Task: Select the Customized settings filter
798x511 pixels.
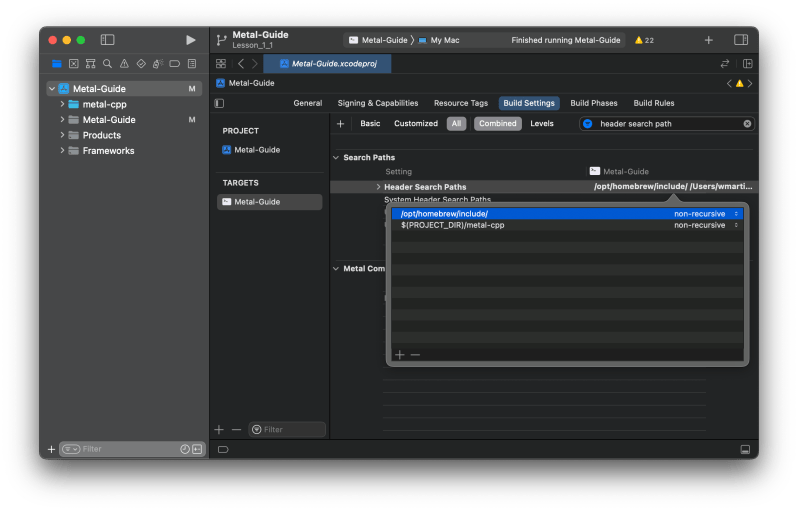Action: [416, 124]
